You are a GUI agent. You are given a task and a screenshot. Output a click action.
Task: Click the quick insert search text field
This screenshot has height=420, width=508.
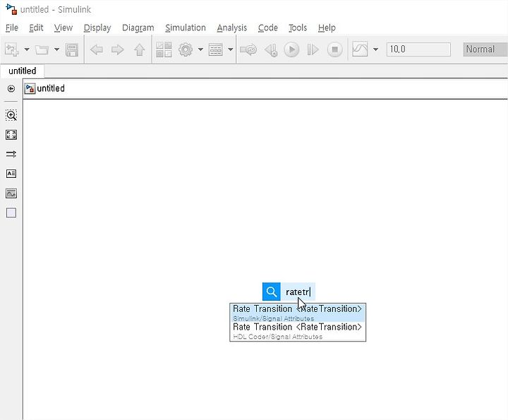(x=298, y=292)
